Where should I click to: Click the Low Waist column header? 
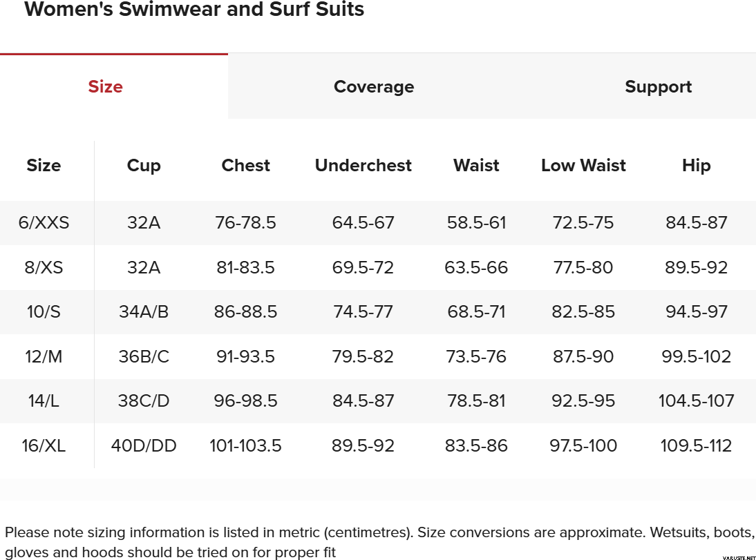pos(583,166)
